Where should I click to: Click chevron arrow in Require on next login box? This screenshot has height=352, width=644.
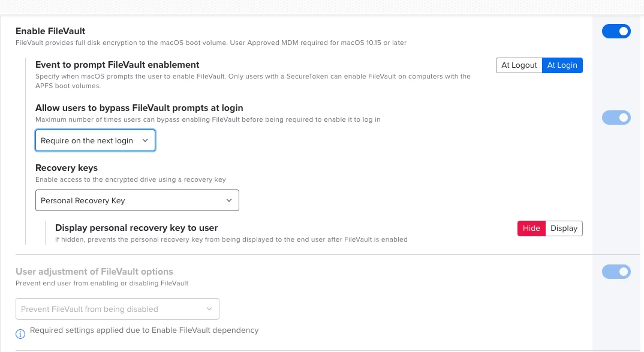coord(145,140)
